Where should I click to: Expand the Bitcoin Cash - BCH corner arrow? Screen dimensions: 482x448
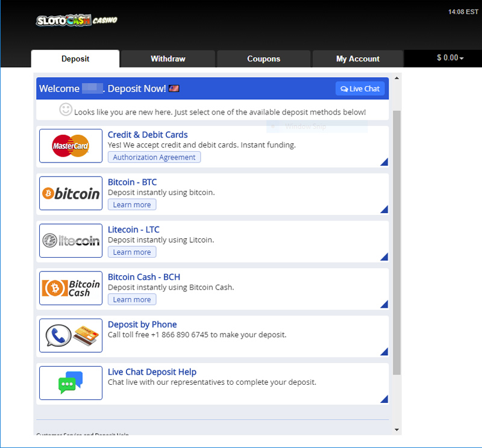click(384, 304)
